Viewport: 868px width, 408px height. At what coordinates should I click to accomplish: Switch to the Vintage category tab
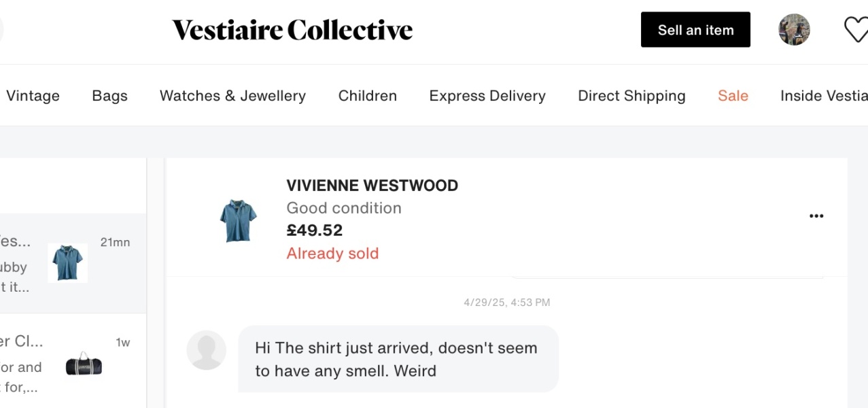point(33,96)
